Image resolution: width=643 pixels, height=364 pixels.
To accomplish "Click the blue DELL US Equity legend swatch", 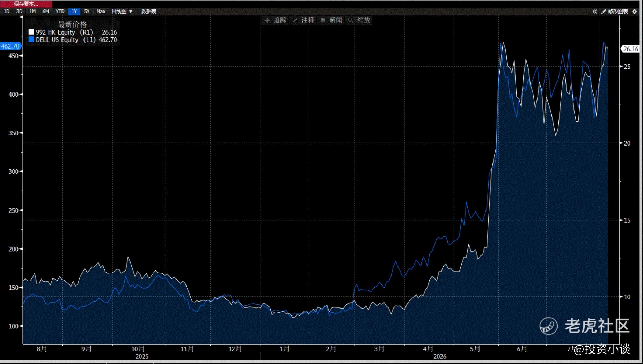I will [31, 40].
